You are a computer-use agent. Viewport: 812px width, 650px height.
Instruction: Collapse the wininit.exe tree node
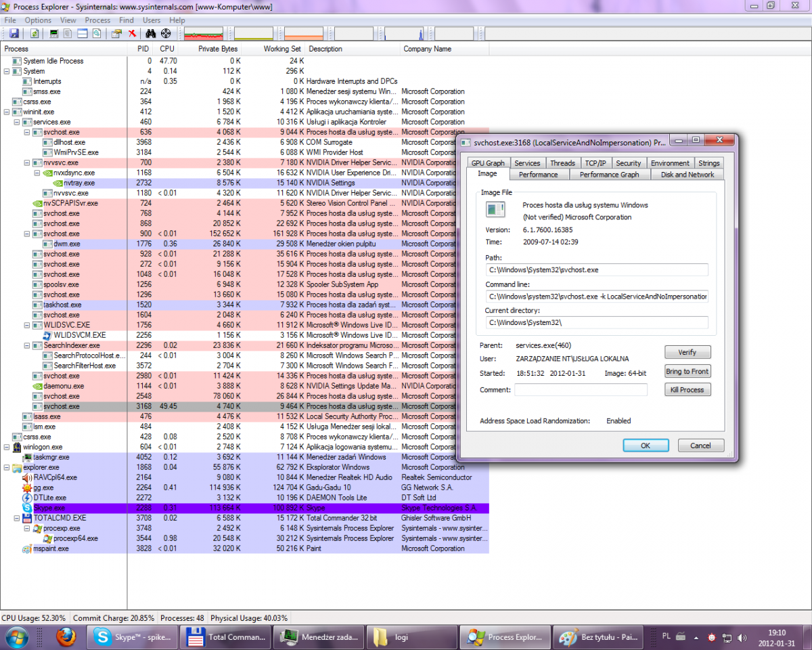pos(7,112)
